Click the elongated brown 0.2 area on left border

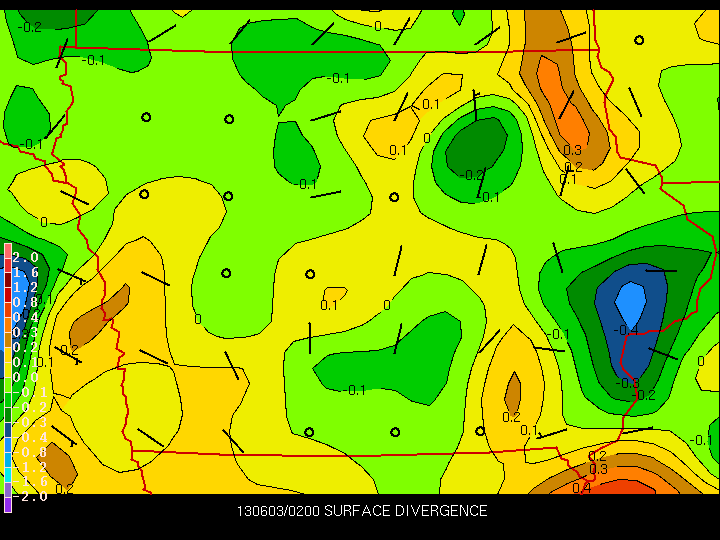(100, 316)
